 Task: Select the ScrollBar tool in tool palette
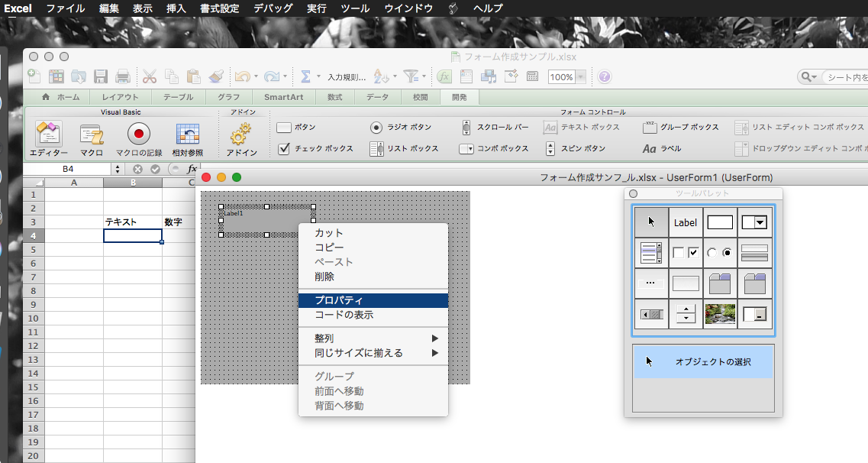click(651, 314)
